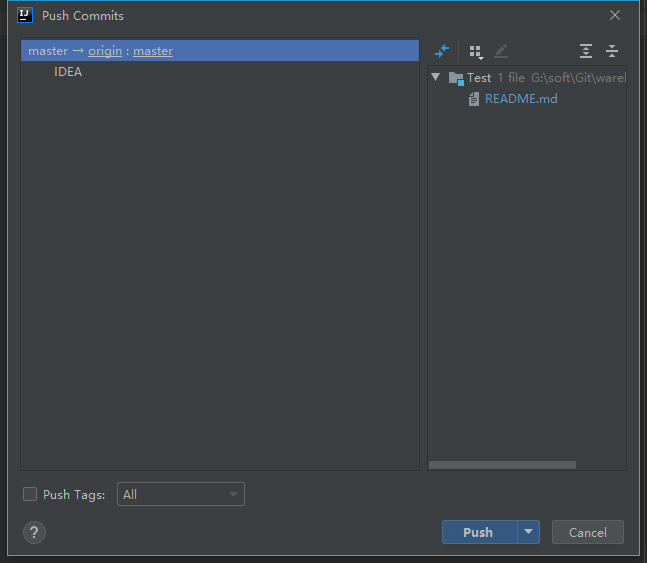The width and height of the screenshot is (647, 563).
Task: Click the G:\soft\Git path text
Action: click(579, 78)
